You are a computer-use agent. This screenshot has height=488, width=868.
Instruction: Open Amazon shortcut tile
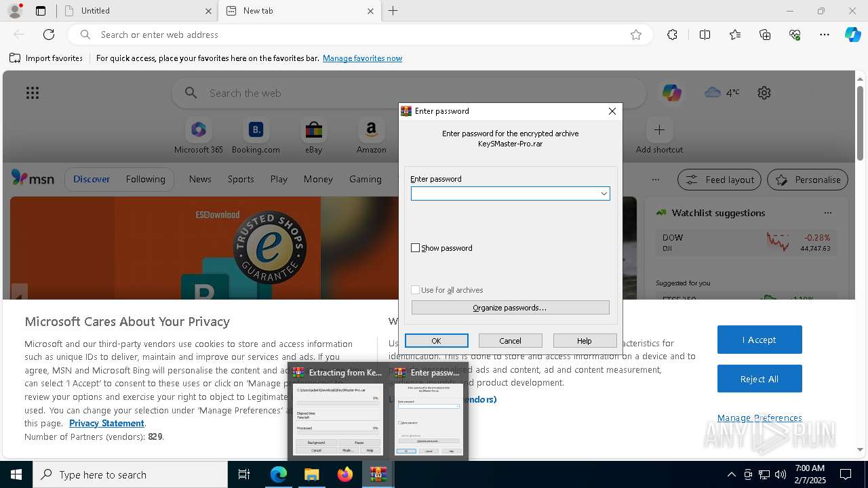[x=371, y=136]
